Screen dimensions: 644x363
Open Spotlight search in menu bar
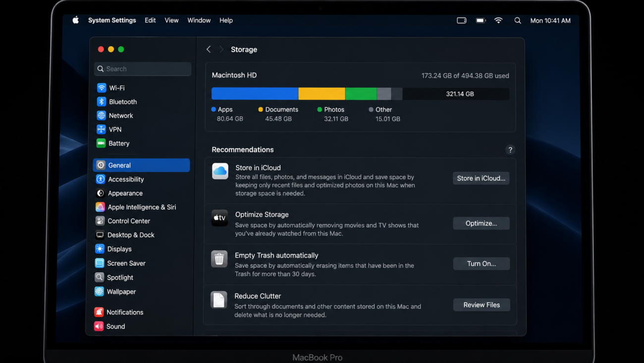point(518,20)
